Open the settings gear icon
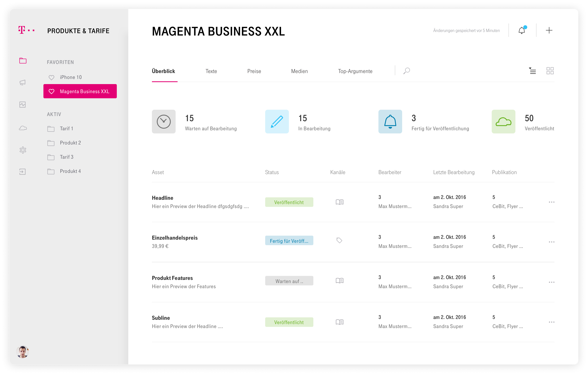Image resolution: width=588 pixels, height=375 pixels. [23, 150]
